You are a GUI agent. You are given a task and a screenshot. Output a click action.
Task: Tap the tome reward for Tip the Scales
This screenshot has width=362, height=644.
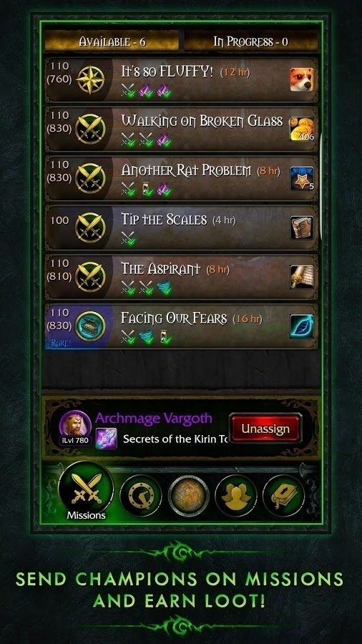(x=302, y=227)
